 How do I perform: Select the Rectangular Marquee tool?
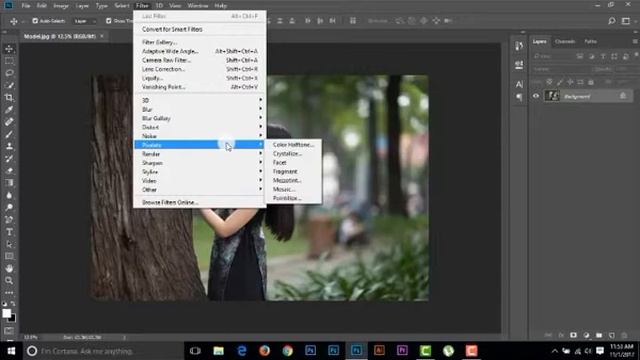click(x=9, y=61)
